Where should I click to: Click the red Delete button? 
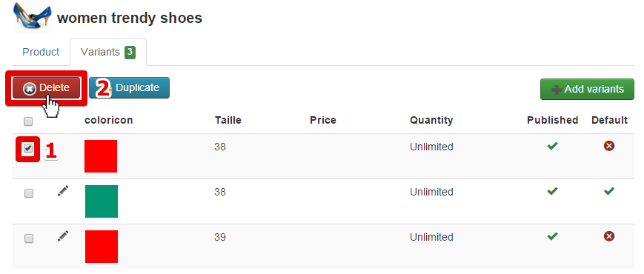(x=47, y=88)
